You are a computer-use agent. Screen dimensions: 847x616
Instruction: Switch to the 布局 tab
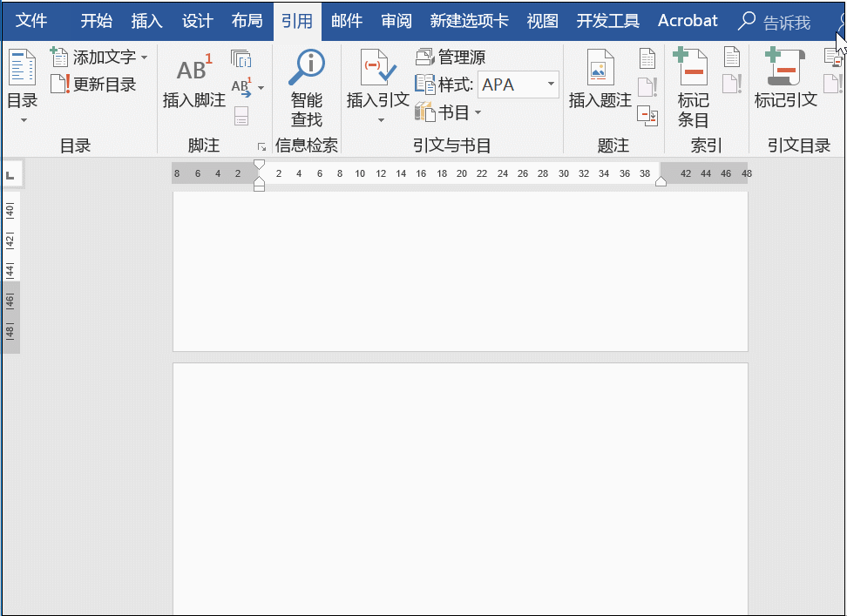click(x=247, y=21)
